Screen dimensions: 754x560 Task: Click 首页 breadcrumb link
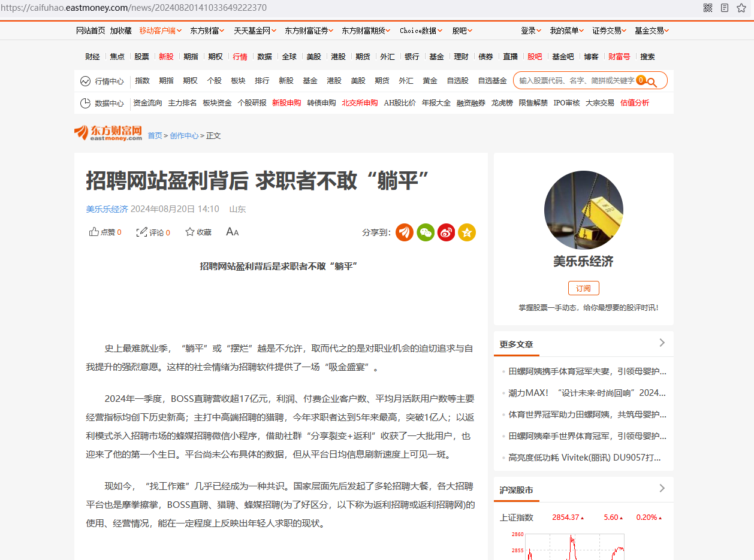155,136
